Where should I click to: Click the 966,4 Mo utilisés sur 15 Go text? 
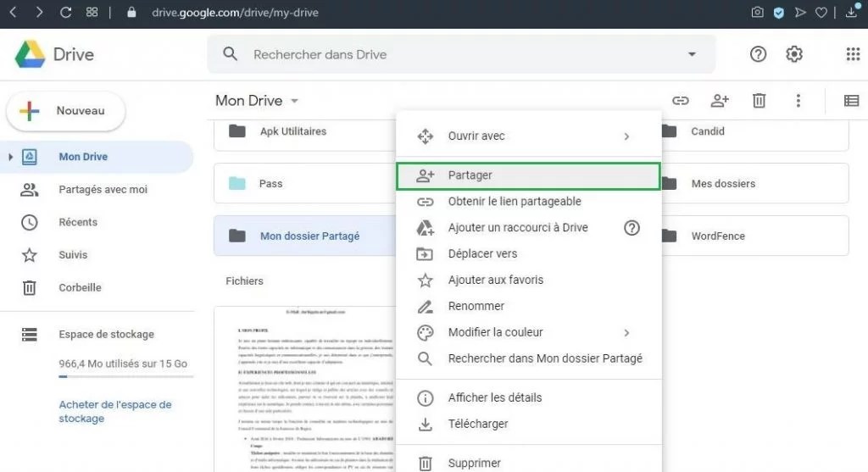click(x=123, y=364)
